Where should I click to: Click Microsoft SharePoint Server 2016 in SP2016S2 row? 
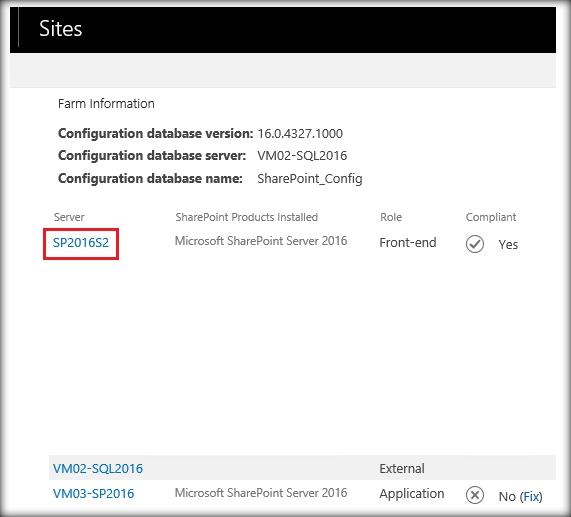pyautogui.click(x=261, y=241)
